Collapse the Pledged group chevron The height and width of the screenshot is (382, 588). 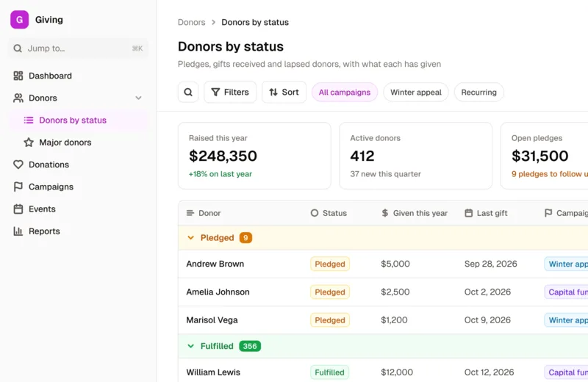[191, 238]
